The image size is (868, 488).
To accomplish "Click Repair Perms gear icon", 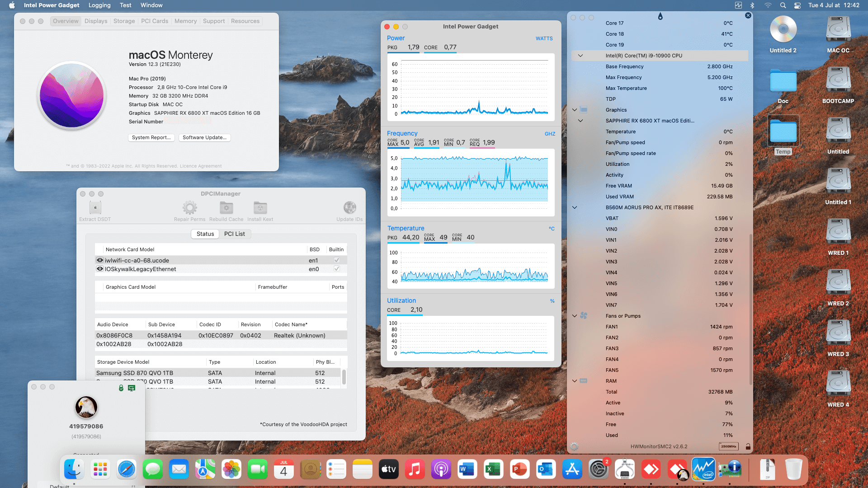I will click(189, 208).
